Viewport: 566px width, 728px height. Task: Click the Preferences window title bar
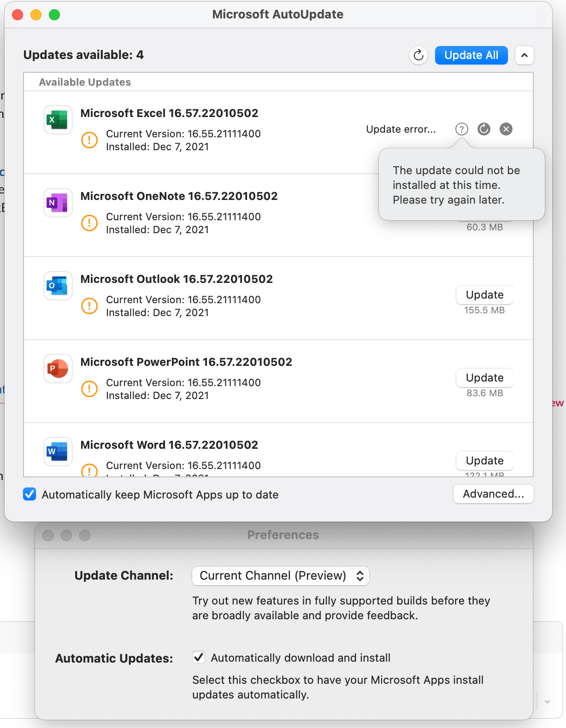pyautogui.click(x=283, y=535)
